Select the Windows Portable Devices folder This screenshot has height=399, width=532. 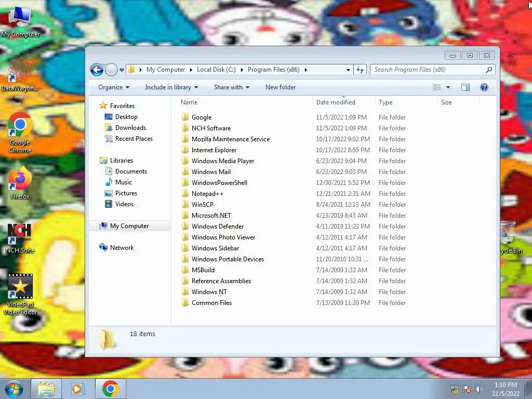228,259
